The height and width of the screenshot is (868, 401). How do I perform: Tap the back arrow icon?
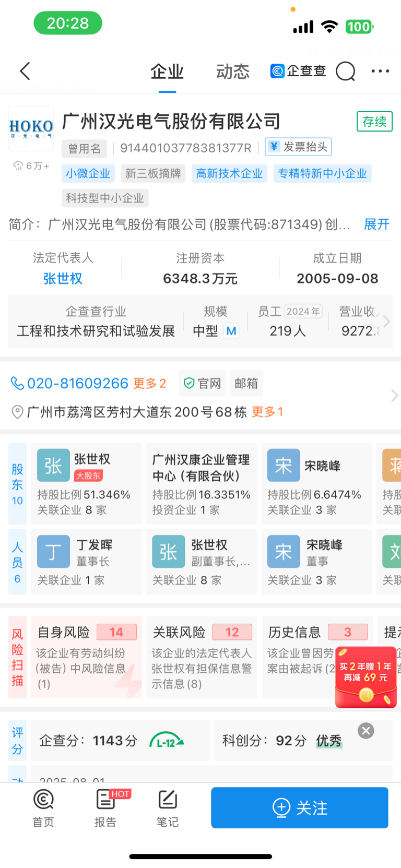pyautogui.click(x=25, y=71)
